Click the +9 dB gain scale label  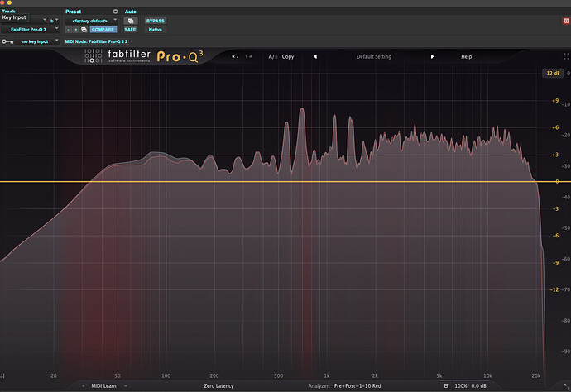pos(555,100)
